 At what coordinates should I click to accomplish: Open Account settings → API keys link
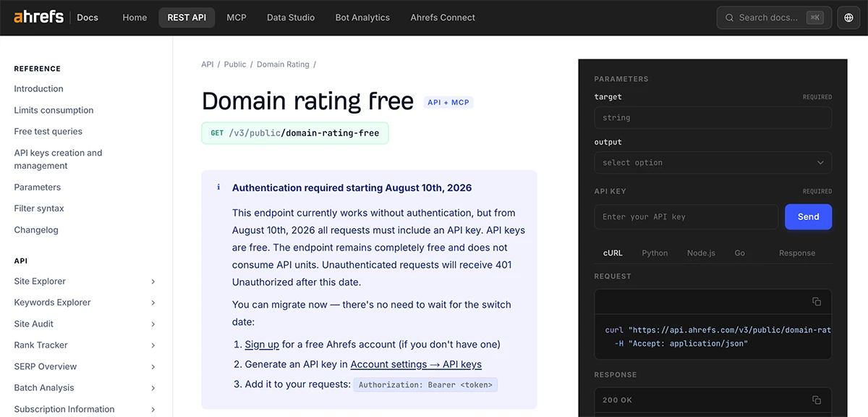click(x=416, y=364)
